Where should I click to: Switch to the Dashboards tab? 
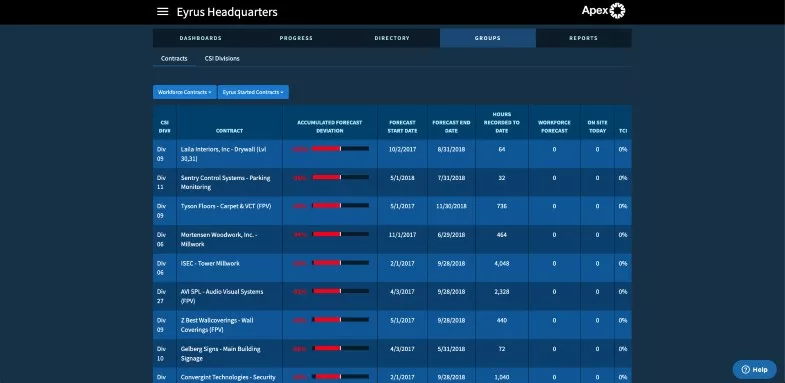[201, 38]
